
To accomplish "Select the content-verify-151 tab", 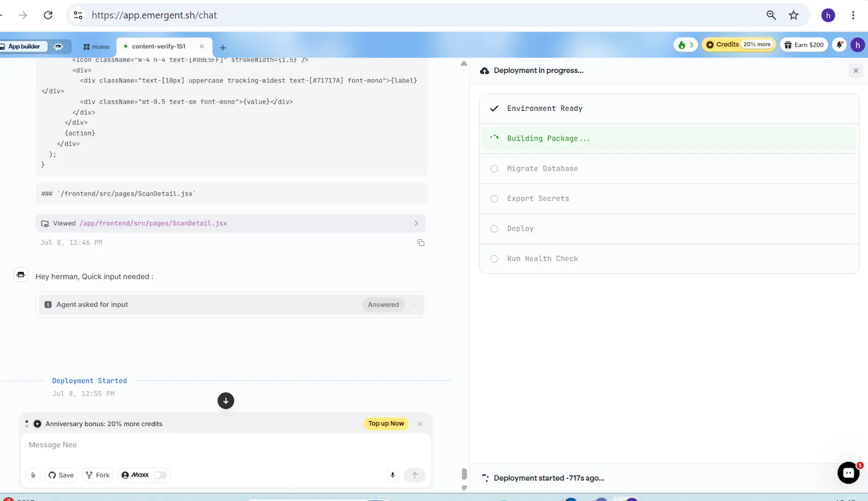I will [x=158, y=47].
